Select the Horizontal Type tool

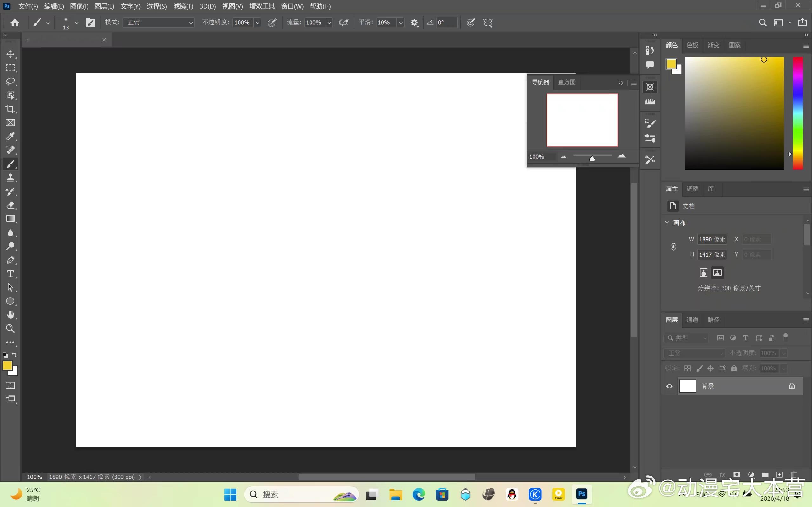pos(10,273)
